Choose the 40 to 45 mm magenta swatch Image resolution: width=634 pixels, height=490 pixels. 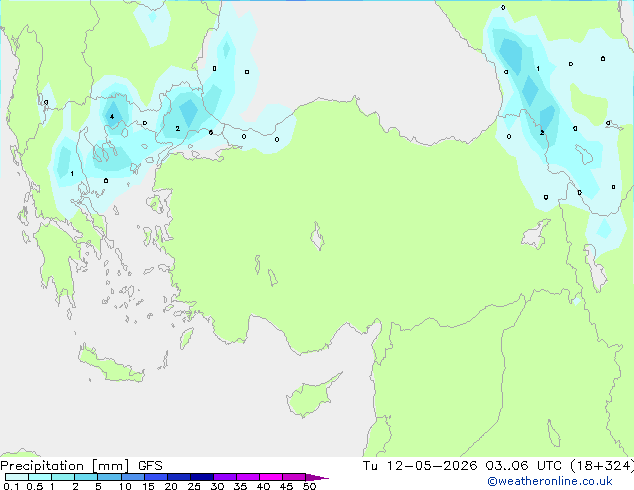[271, 477]
